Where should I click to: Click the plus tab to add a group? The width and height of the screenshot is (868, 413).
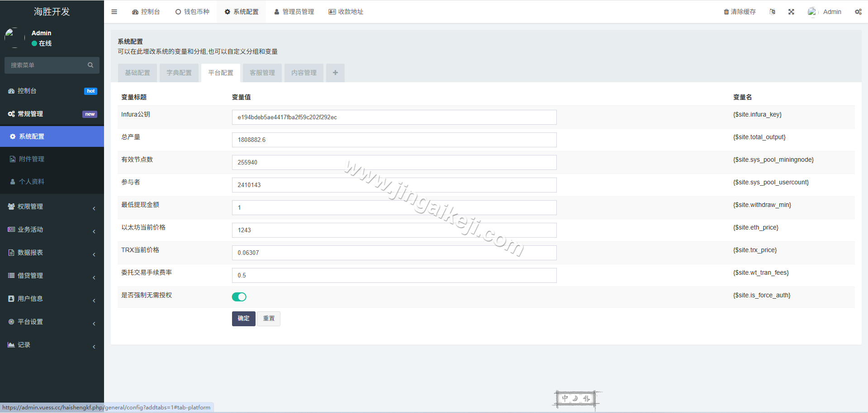(x=335, y=72)
